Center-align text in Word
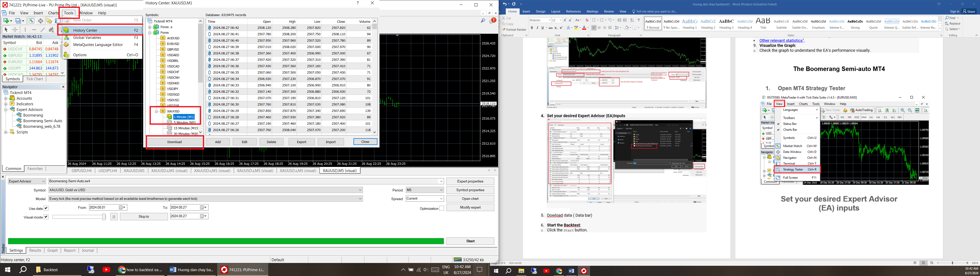980x276 pixels. tap(599, 28)
